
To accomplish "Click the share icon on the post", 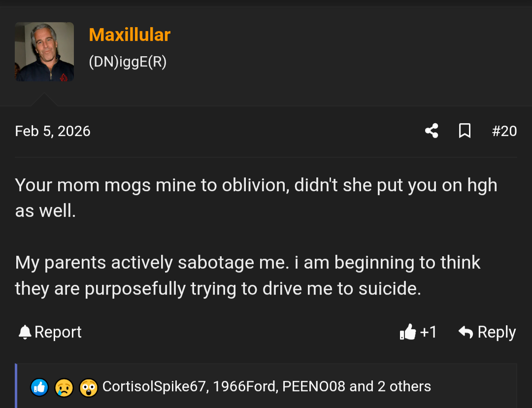I will [x=431, y=131].
